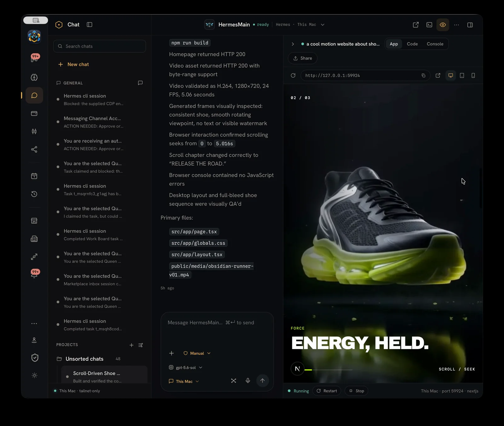Open the This Mac dropdown in composer
Viewport: 504px width, 426px height.
click(184, 381)
